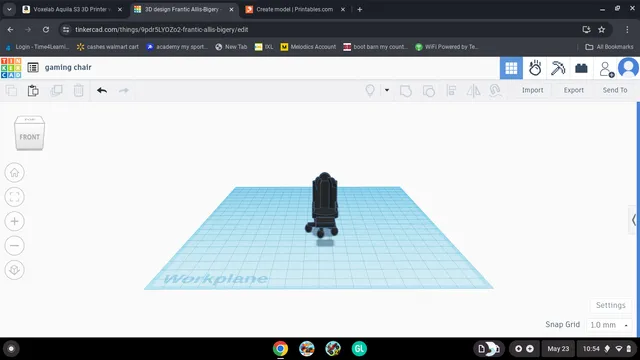Toggle the show-all light bulb icon
This screenshot has width=640, height=360.
(370, 90)
